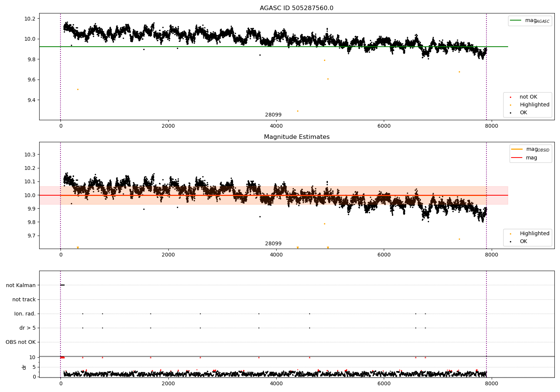Image resolution: width=560 pixels, height=392 pixels.
Task: Click the 10.2 y-tick of the top plot
Action: pyautogui.click(x=29, y=19)
